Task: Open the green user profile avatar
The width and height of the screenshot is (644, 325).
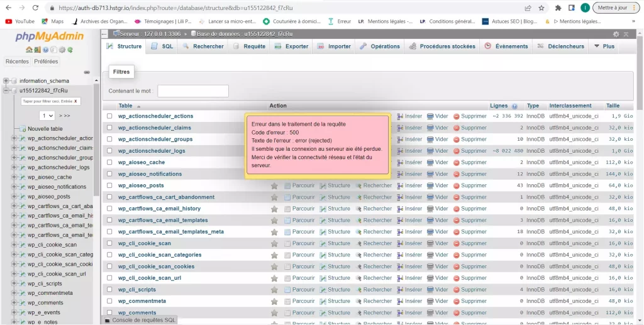Action: click(585, 8)
